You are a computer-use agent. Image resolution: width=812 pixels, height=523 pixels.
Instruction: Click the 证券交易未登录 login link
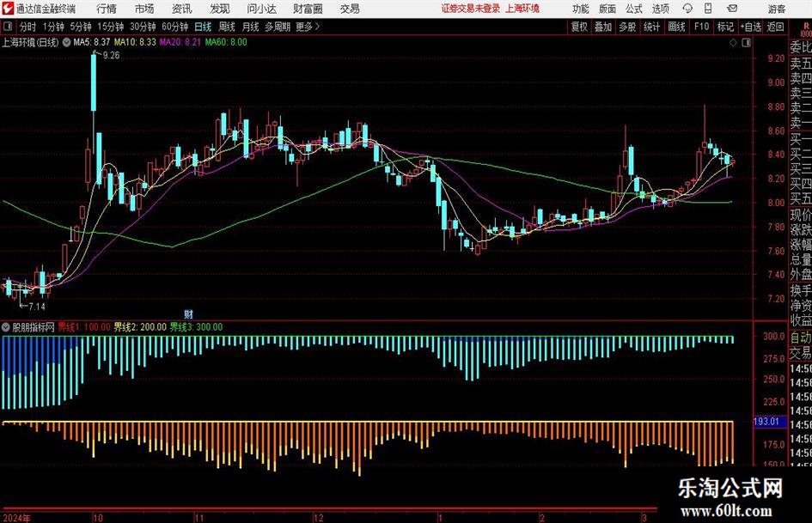471,9
